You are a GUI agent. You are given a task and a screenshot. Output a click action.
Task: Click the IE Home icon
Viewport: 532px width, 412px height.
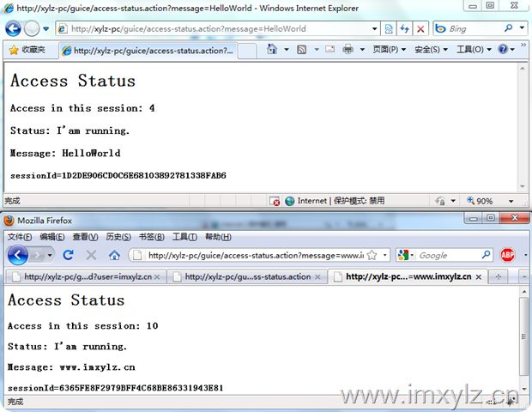271,49
